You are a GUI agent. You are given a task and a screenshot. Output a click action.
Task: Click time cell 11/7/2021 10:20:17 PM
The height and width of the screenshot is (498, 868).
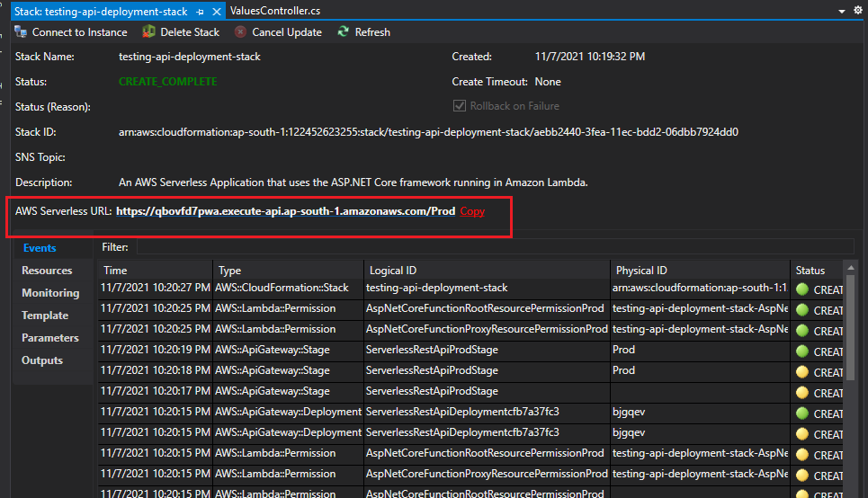155,391
